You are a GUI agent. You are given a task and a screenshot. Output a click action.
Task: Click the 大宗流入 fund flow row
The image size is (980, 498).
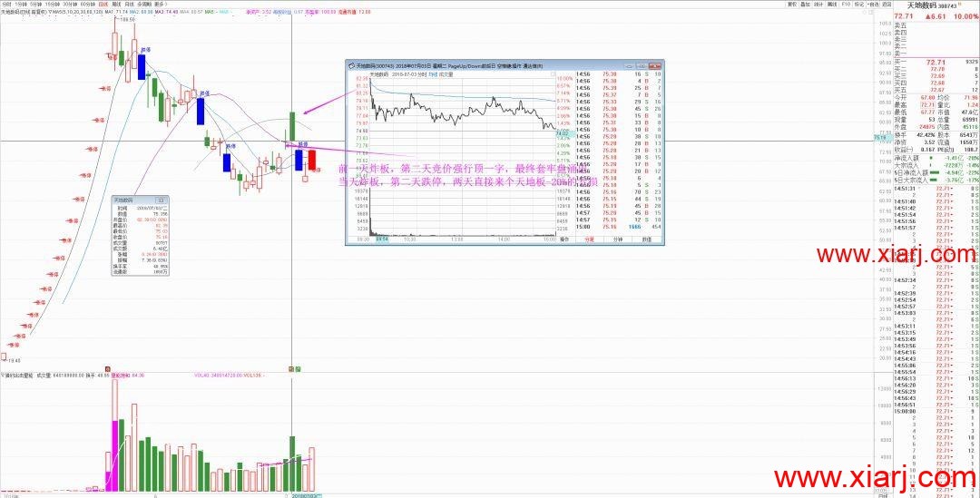coord(936,168)
